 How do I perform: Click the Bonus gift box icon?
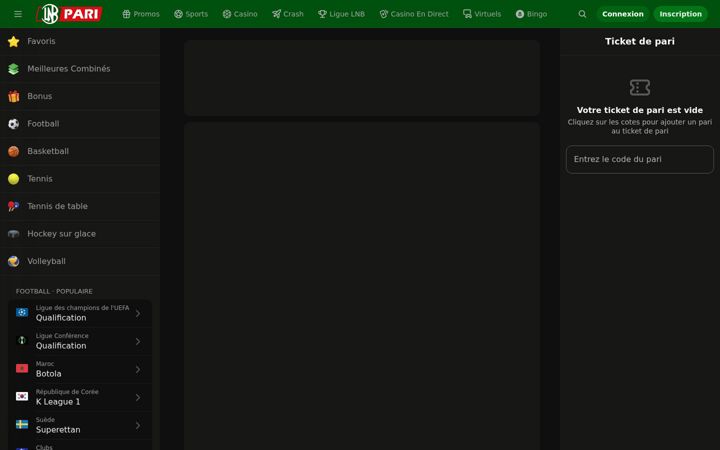[14, 96]
